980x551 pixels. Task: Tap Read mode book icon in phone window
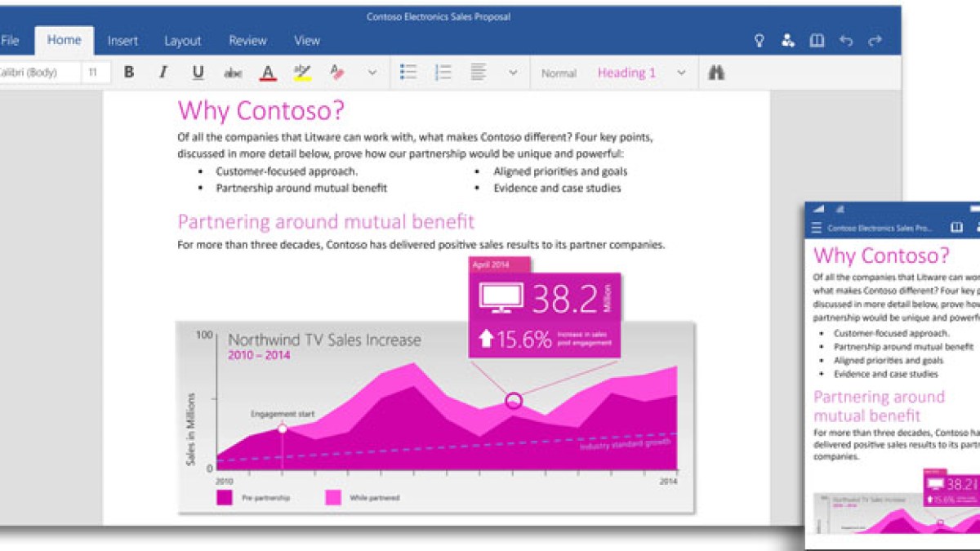click(x=957, y=228)
